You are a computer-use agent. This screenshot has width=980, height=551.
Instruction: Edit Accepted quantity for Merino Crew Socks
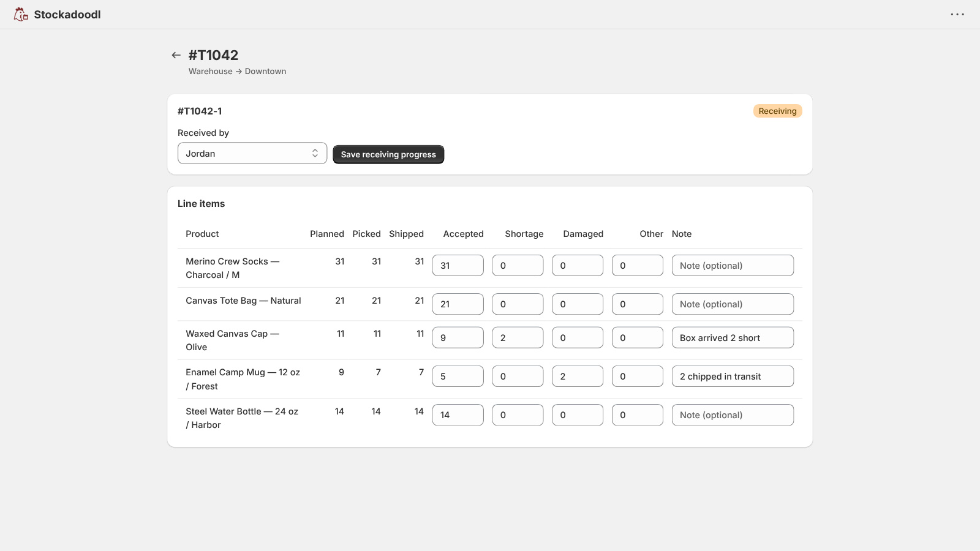(x=458, y=266)
